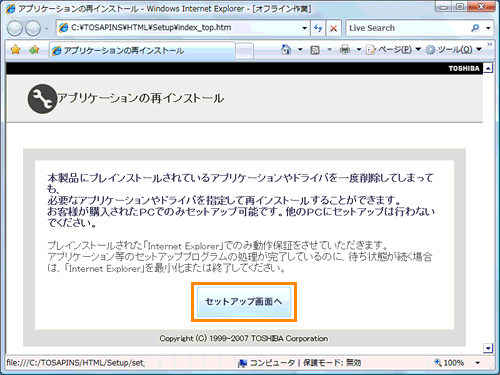The height and width of the screenshot is (375, 500).
Task: Click the search magnifier icon
Action: coord(475,28)
